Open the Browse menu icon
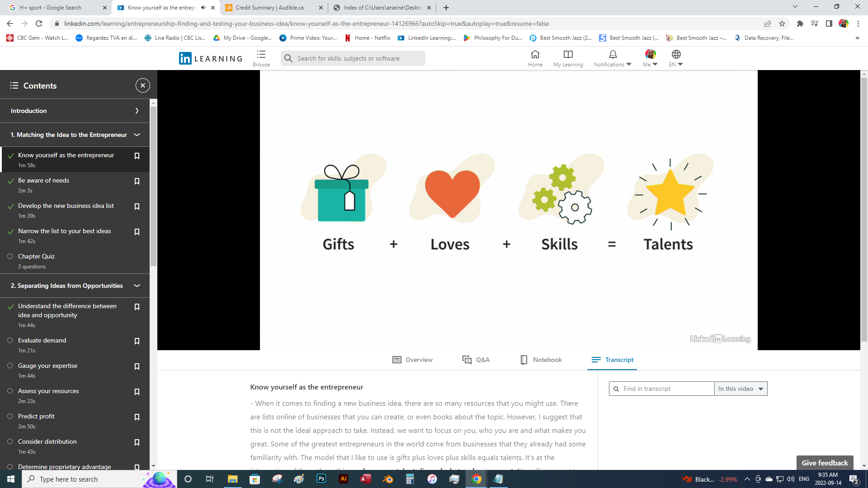 click(x=261, y=55)
